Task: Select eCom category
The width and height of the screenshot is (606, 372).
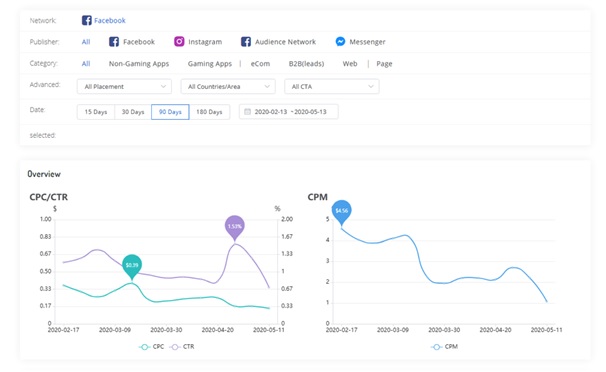Action: (x=260, y=64)
